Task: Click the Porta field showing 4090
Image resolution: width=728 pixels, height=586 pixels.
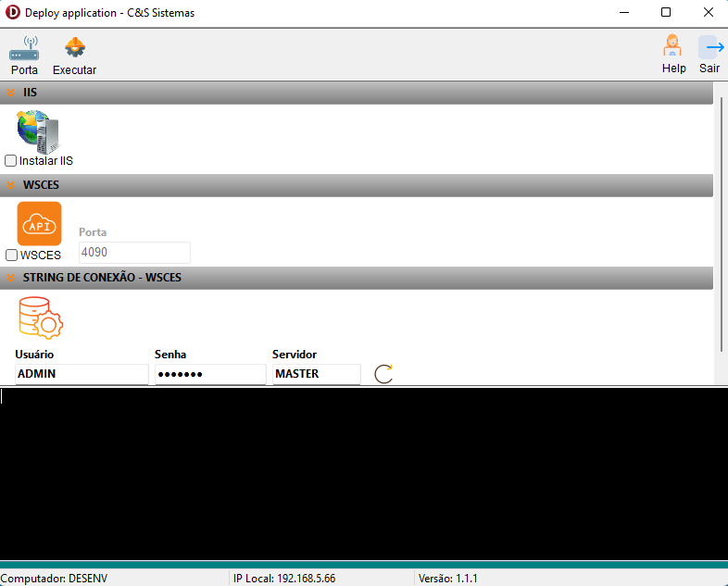Action: 134,253
